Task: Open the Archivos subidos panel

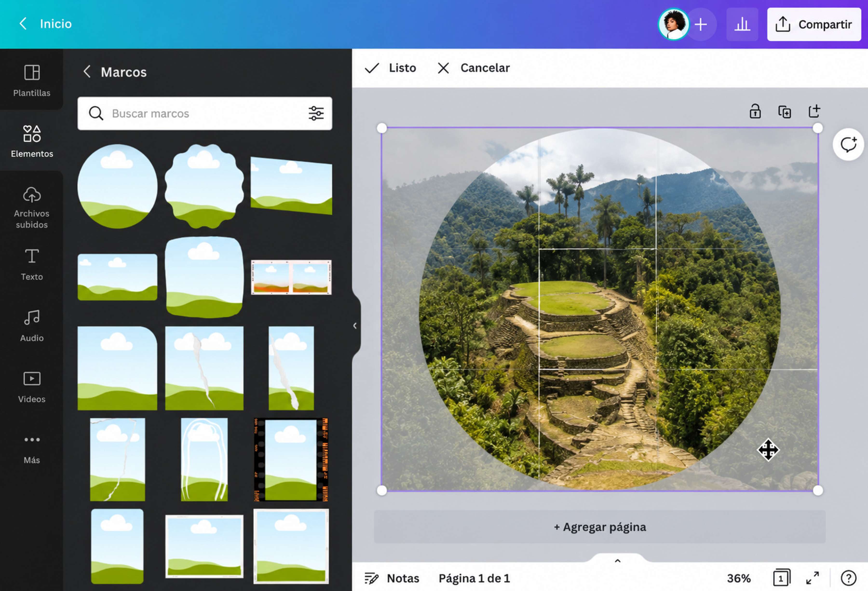Action: point(32,207)
